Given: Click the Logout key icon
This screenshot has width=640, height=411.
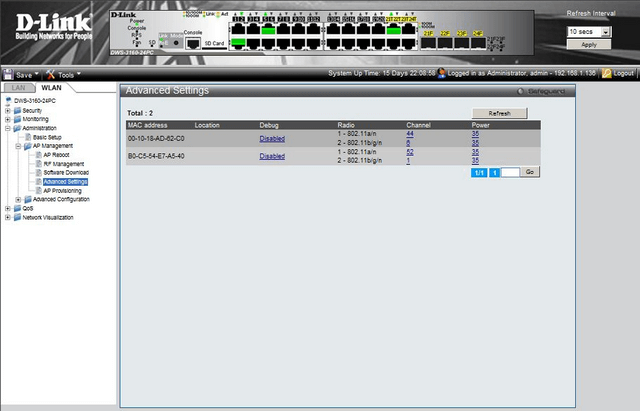Looking at the screenshot, I should point(607,74).
